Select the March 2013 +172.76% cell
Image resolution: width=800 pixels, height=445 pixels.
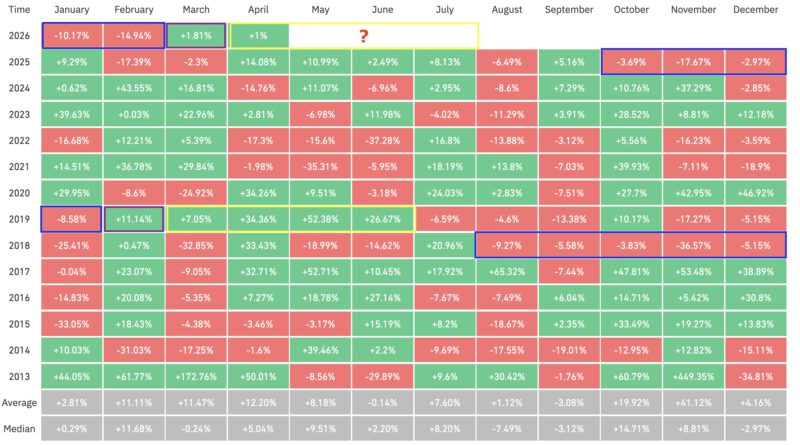point(195,376)
